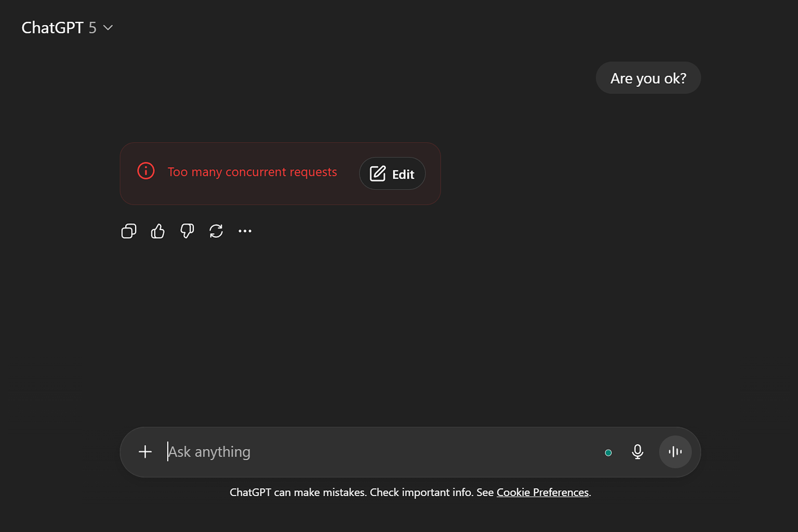
Task: Click the Edit button in error banner
Action: click(392, 174)
